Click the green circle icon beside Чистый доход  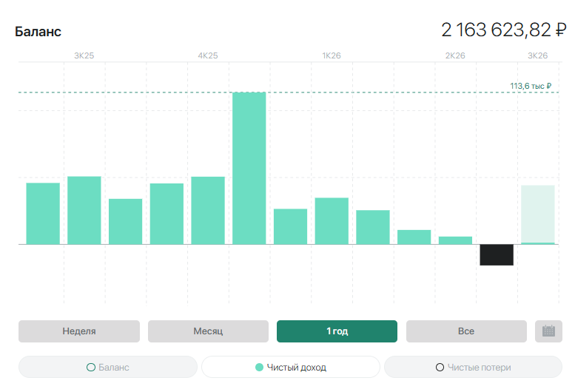click(259, 367)
